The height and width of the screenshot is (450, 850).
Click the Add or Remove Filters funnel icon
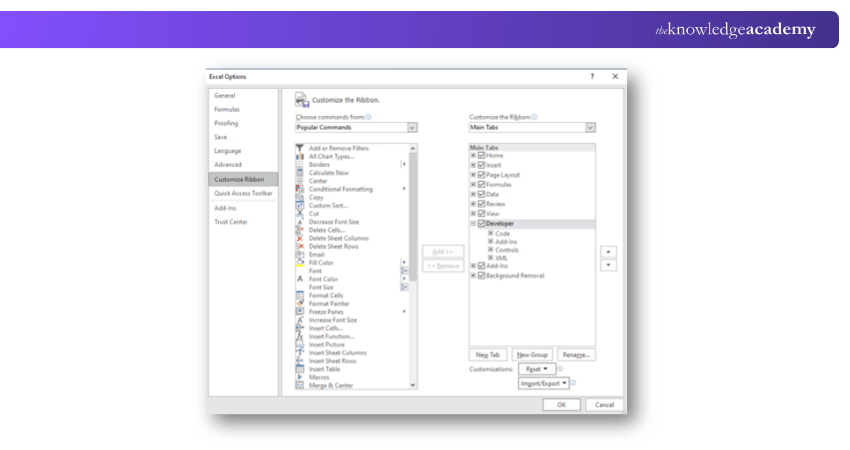(299, 148)
